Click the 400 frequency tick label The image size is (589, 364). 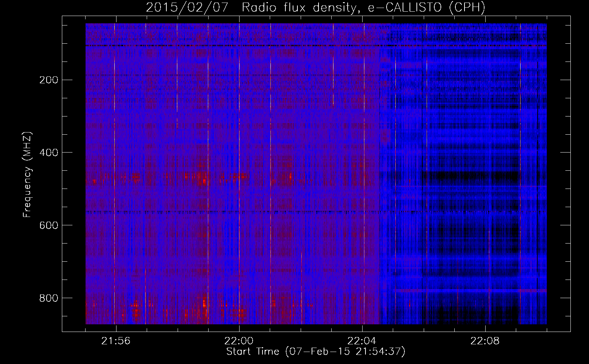point(48,153)
